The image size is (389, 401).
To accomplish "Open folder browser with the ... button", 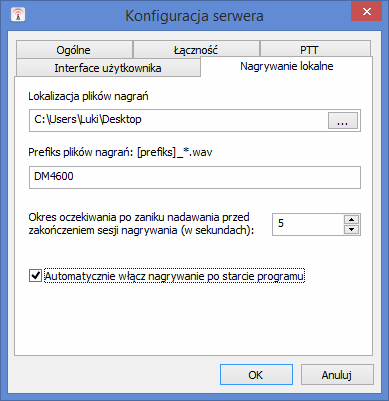I will tap(343, 120).
